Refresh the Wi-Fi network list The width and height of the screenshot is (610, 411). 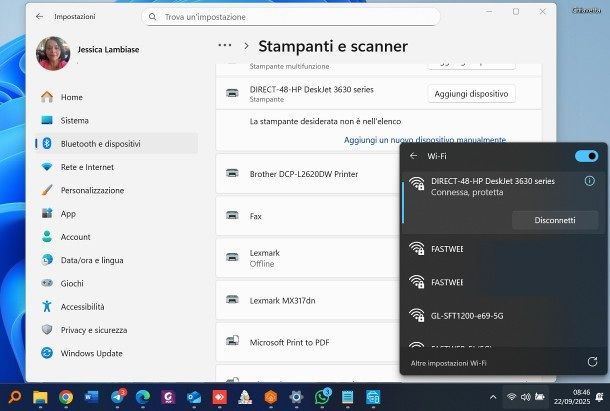[x=592, y=361]
